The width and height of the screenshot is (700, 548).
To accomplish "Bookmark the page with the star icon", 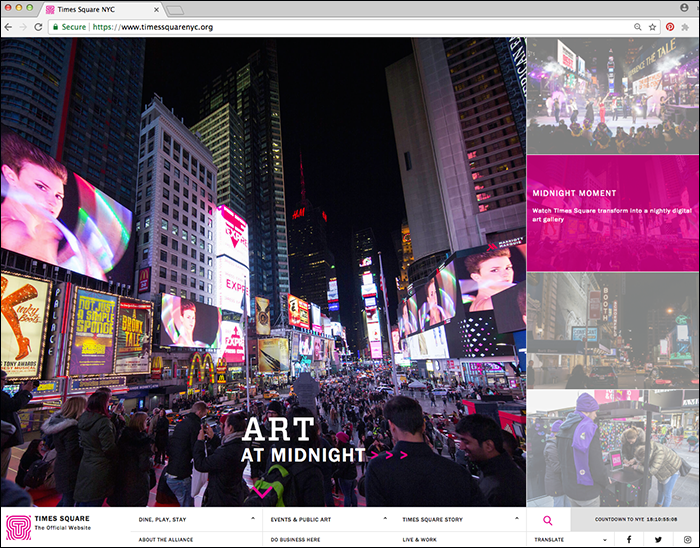I will click(x=652, y=27).
